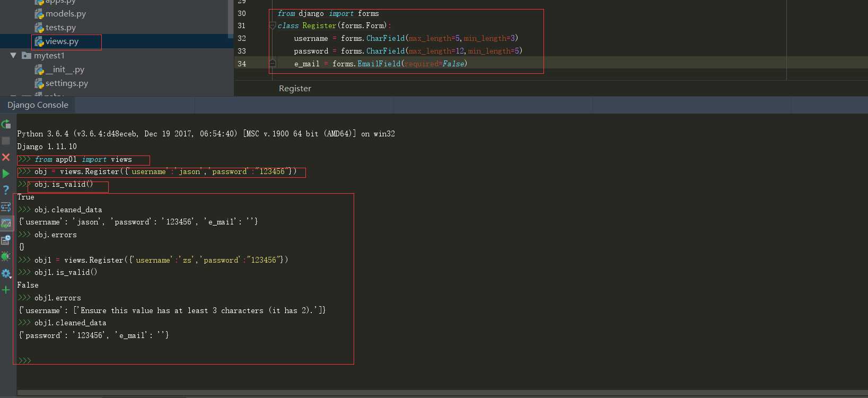868x398 pixels.
Task: Click 'obj1.errors' console command
Action: click(x=58, y=298)
